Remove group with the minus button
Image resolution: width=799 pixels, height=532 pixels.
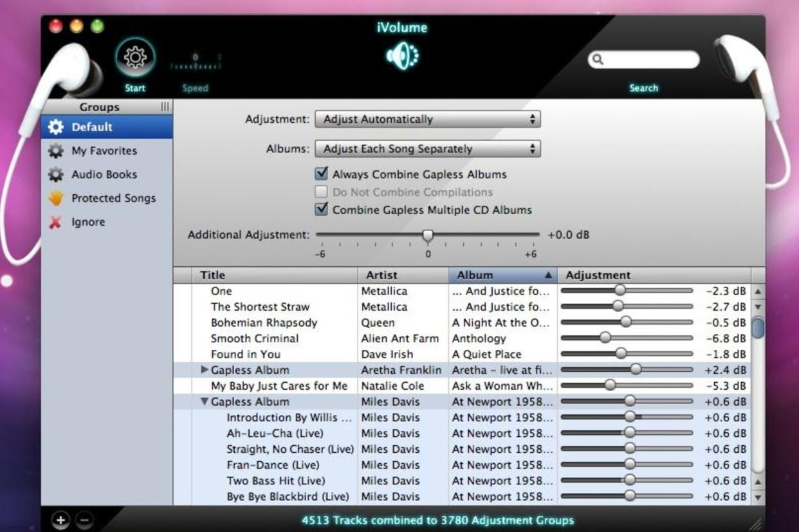click(x=84, y=520)
